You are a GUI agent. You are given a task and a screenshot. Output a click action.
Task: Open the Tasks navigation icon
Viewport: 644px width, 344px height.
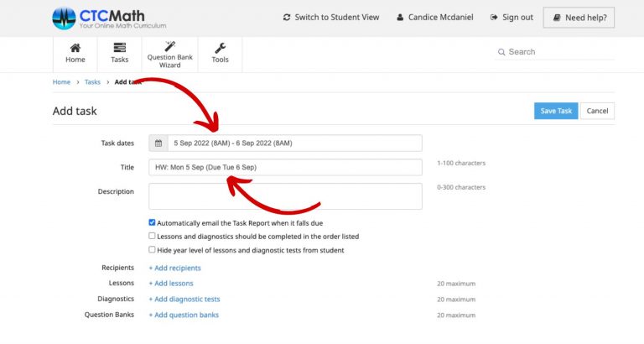(x=120, y=54)
